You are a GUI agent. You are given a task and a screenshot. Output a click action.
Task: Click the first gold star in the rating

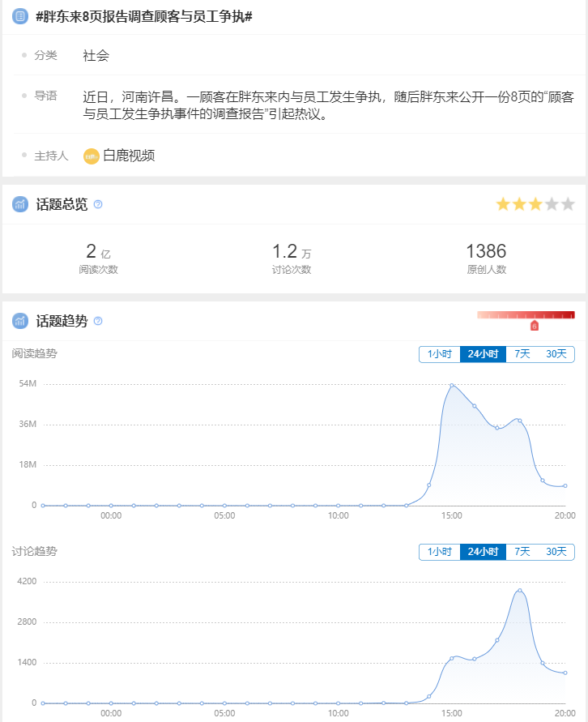(503, 204)
